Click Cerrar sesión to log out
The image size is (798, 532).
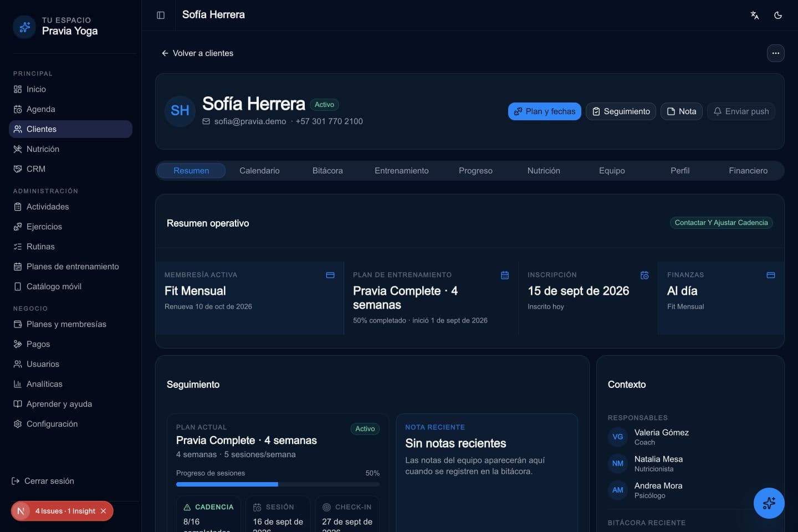(43, 481)
